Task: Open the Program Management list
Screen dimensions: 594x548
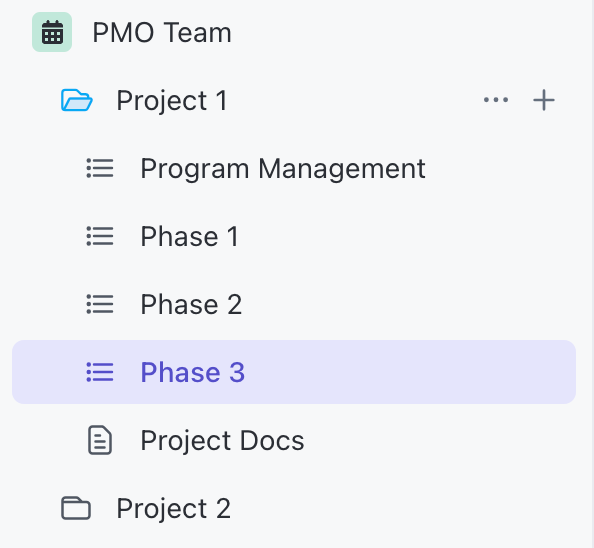Action: tap(283, 169)
